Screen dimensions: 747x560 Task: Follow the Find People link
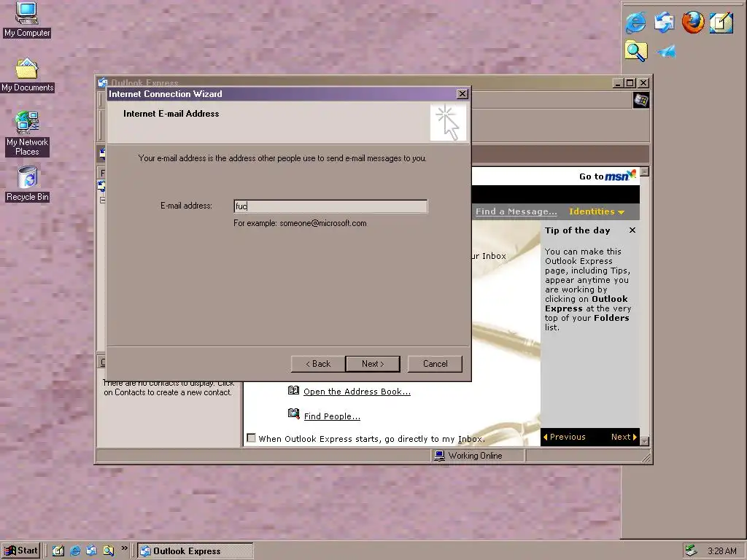[x=332, y=416]
